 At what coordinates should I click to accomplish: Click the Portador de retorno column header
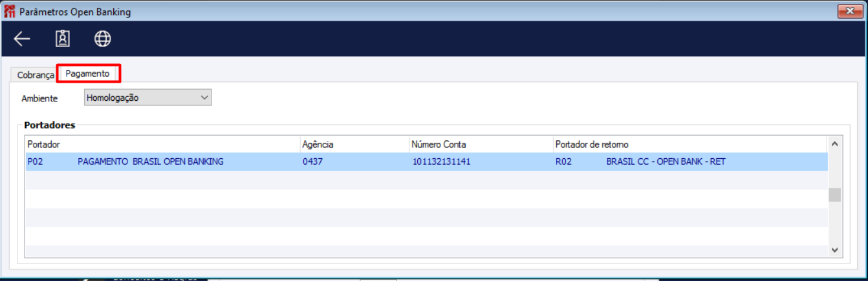[690, 144]
